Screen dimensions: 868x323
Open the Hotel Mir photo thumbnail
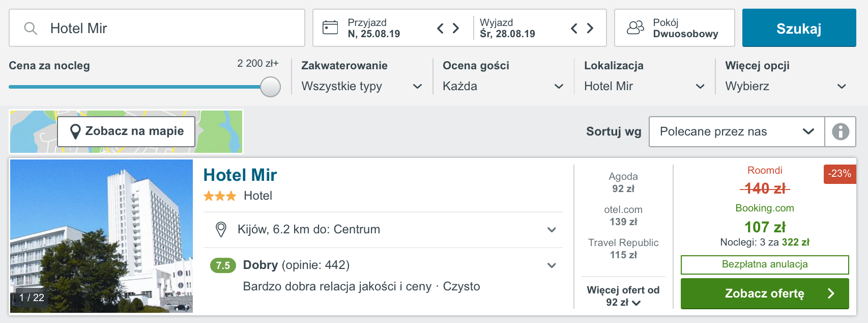[102, 236]
